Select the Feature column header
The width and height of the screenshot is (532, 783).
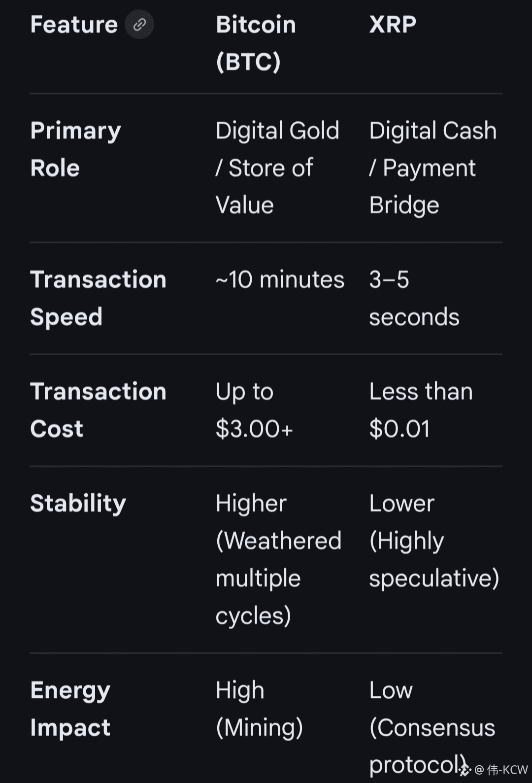pyautogui.click(x=74, y=25)
